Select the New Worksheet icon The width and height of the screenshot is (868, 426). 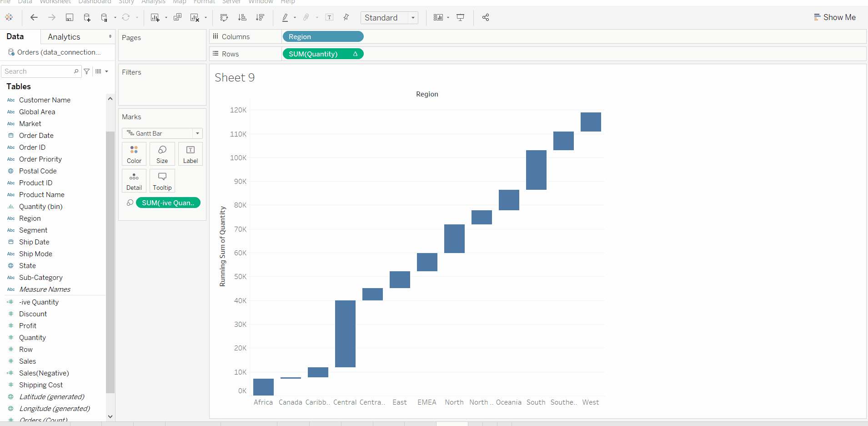click(x=155, y=17)
